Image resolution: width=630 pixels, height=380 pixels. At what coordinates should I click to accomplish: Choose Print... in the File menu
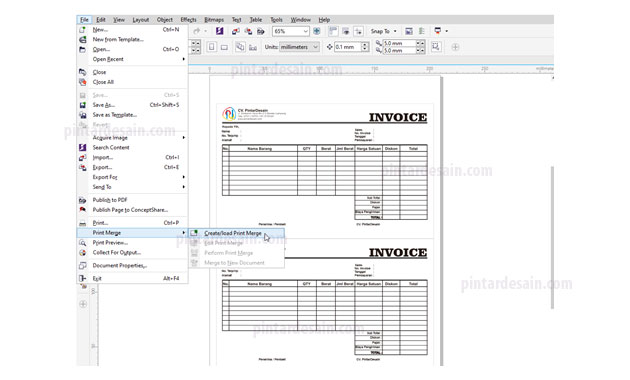[132, 223]
